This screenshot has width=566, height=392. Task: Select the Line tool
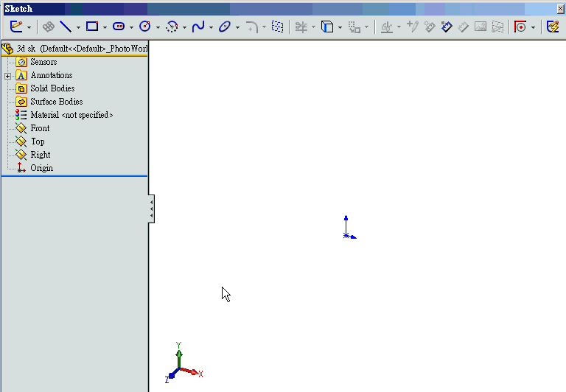(x=66, y=27)
